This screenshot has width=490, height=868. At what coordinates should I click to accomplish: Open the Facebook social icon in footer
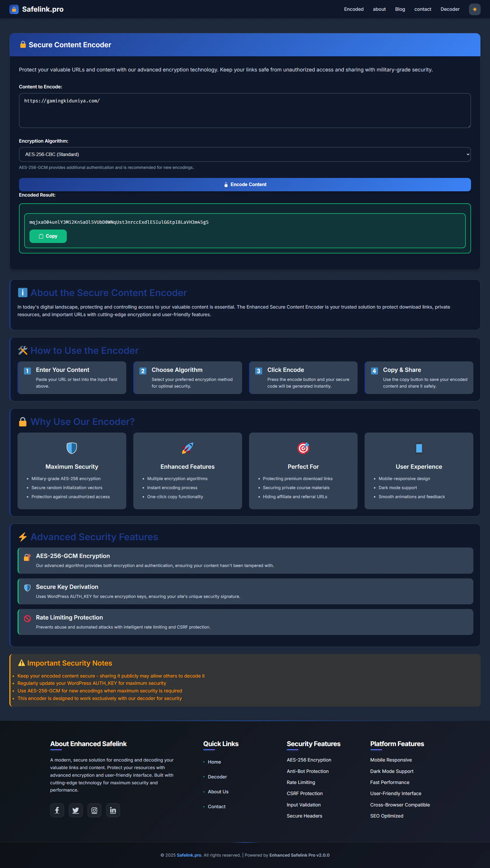coord(57,810)
